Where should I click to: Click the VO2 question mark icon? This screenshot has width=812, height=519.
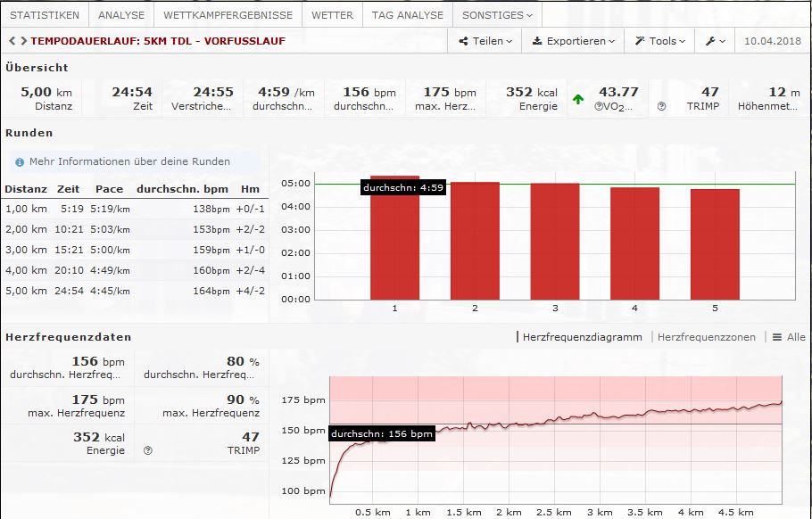[x=599, y=106]
